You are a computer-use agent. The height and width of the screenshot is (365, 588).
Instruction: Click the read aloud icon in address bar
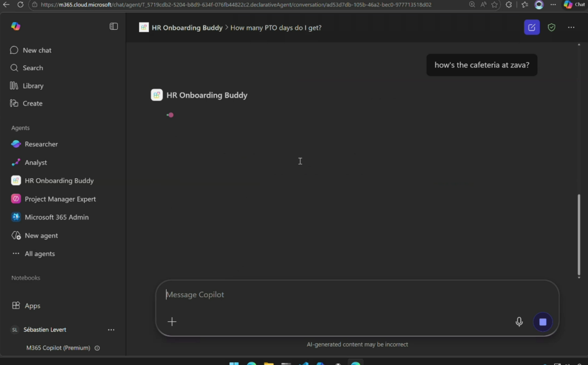coord(483,5)
